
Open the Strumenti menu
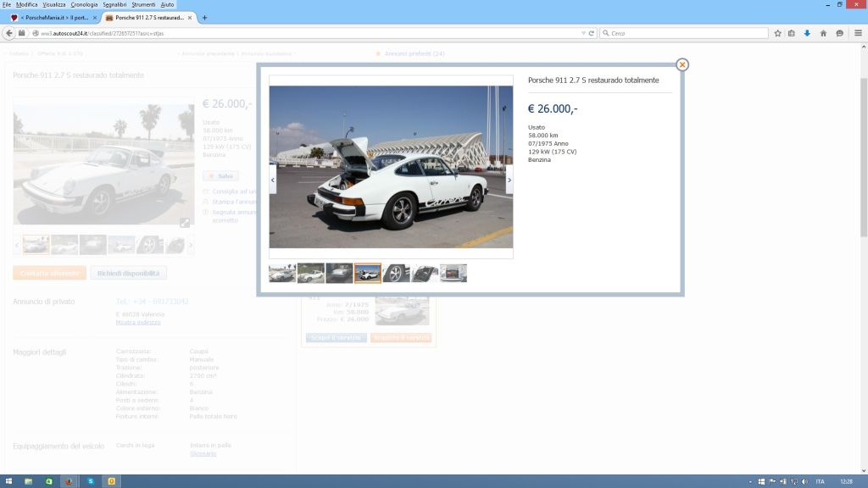tap(143, 4)
